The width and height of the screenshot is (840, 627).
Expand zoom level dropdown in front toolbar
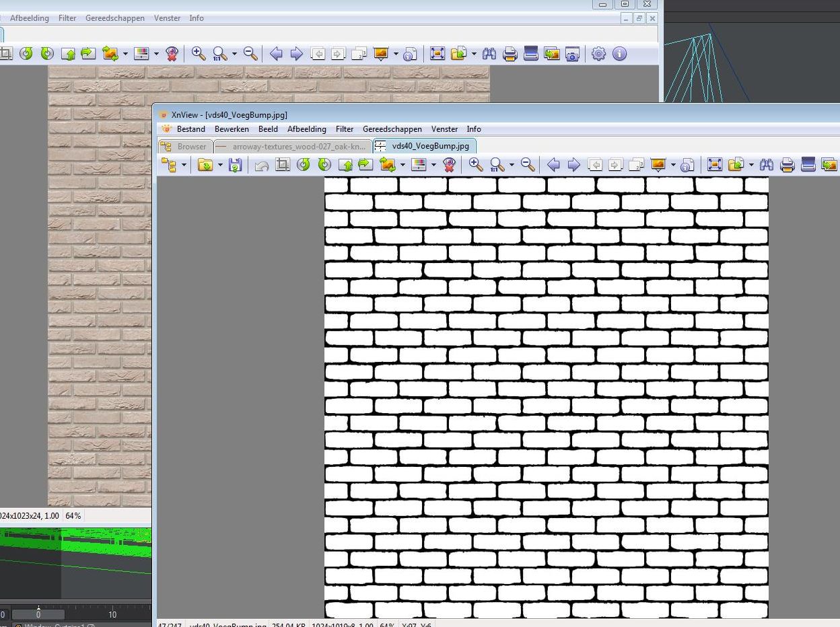coord(512,165)
